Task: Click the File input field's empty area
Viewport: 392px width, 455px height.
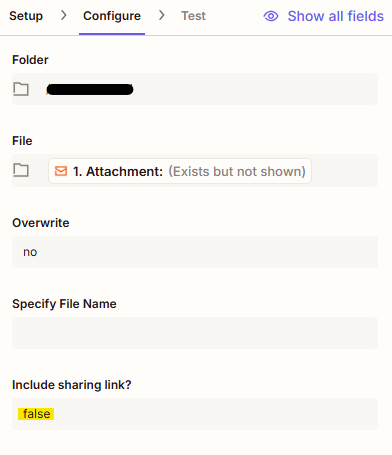Action: click(345, 171)
